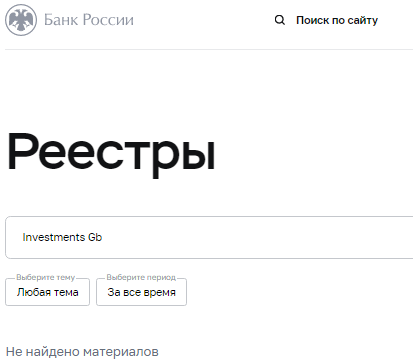The image size is (413, 363).
Task: Click the word сайту in the header search link
Action: [363, 21]
